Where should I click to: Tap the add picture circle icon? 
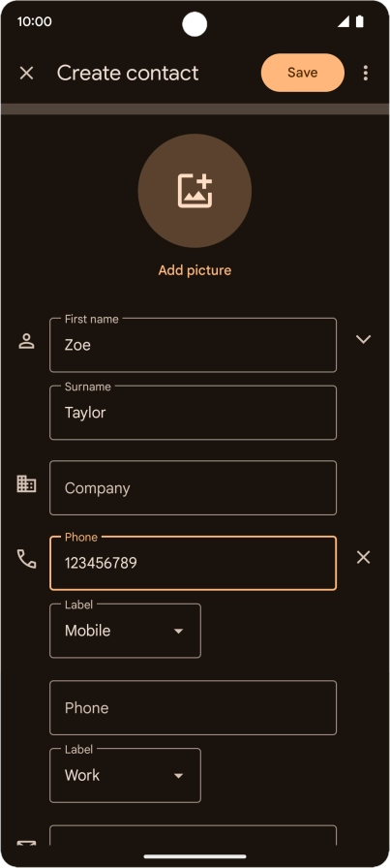195,191
